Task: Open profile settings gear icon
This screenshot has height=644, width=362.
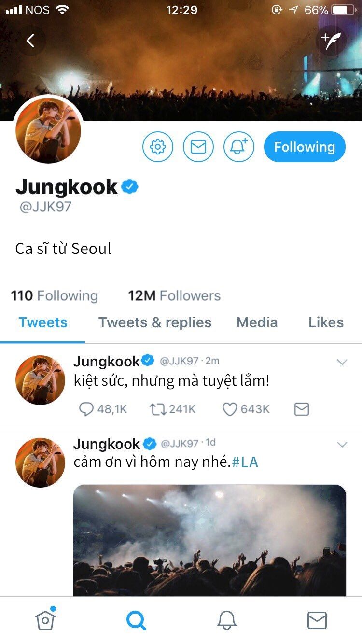Action: click(x=158, y=147)
